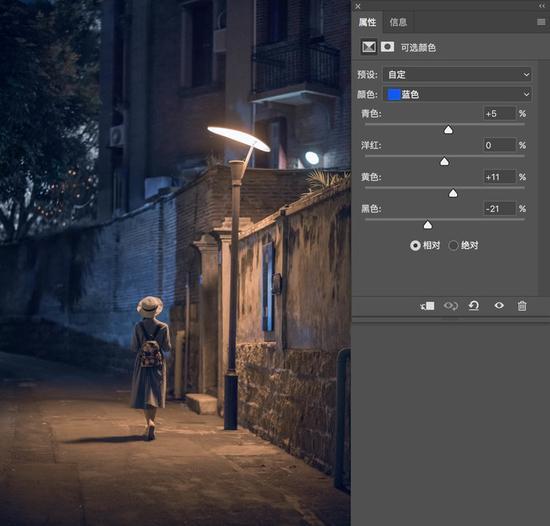Click the Selective Color adjustment icon

pos(369,47)
